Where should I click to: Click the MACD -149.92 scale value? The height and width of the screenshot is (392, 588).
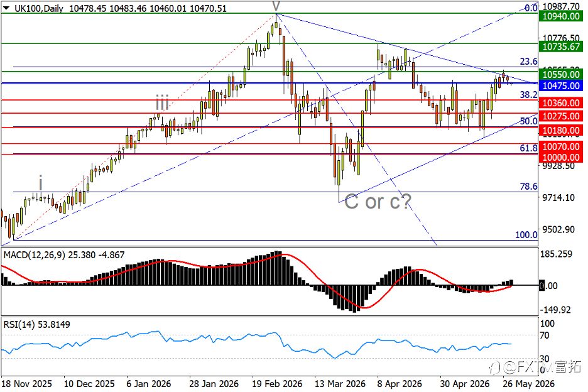[x=555, y=310]
